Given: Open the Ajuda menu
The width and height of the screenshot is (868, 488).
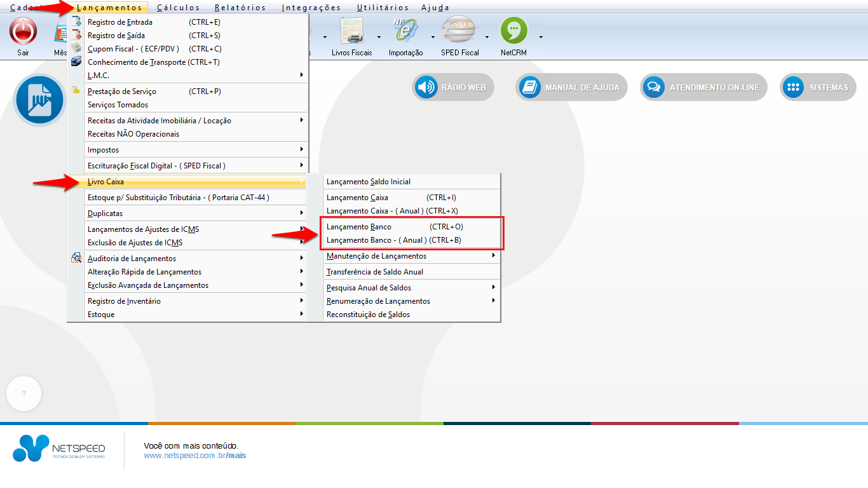Looking at the screenshot, I should [435, 8].
